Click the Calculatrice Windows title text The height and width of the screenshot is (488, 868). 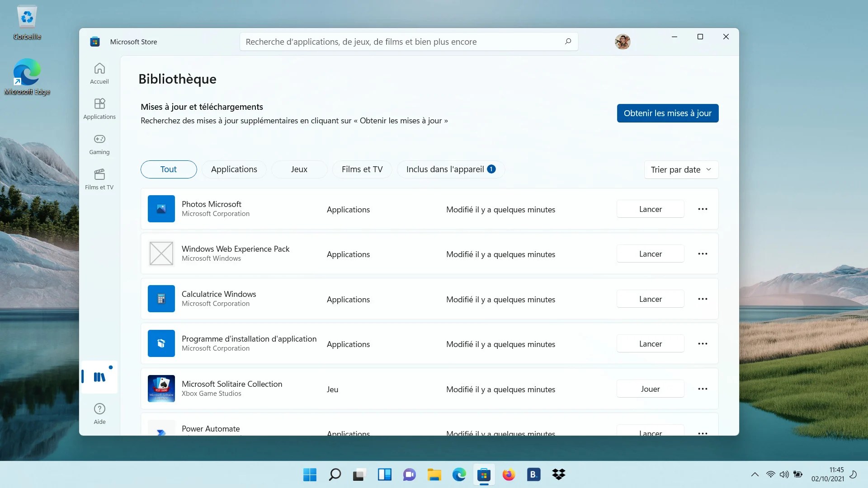coord(219,294)
